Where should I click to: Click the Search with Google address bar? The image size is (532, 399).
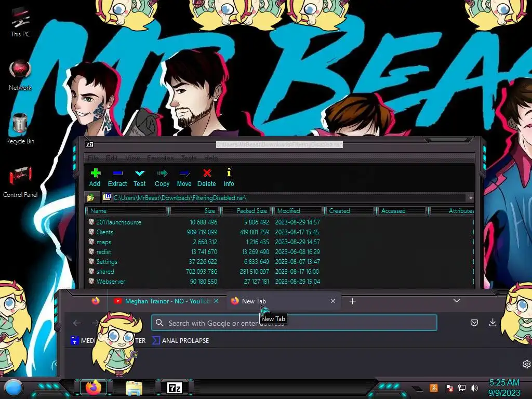[x=294, y=323]
